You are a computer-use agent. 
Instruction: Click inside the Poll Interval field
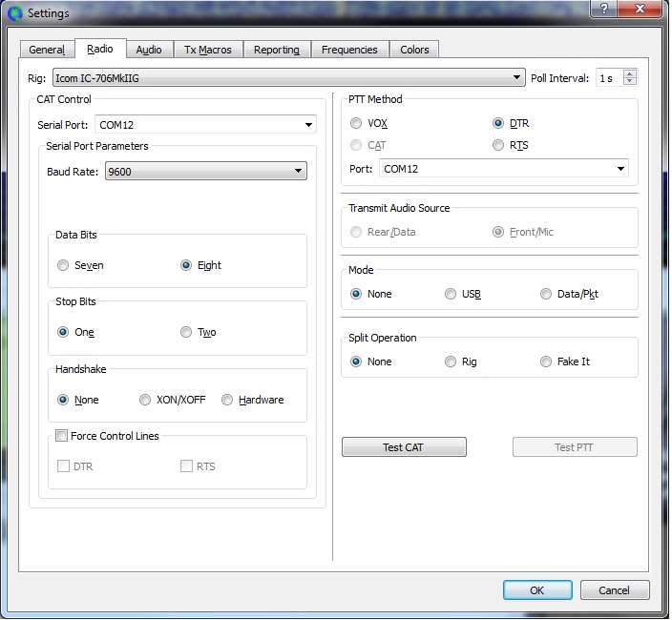[608, 78]
